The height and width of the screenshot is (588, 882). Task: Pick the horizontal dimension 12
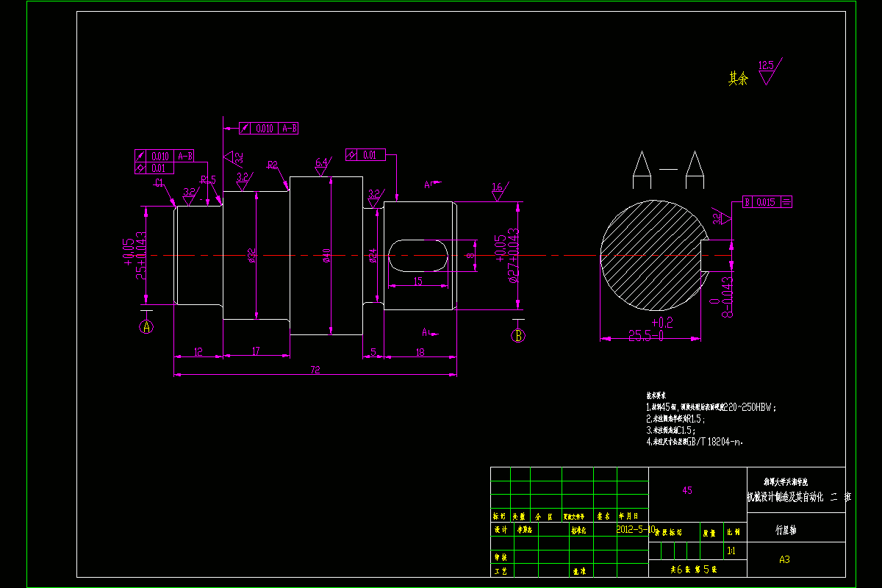(198, 352)
